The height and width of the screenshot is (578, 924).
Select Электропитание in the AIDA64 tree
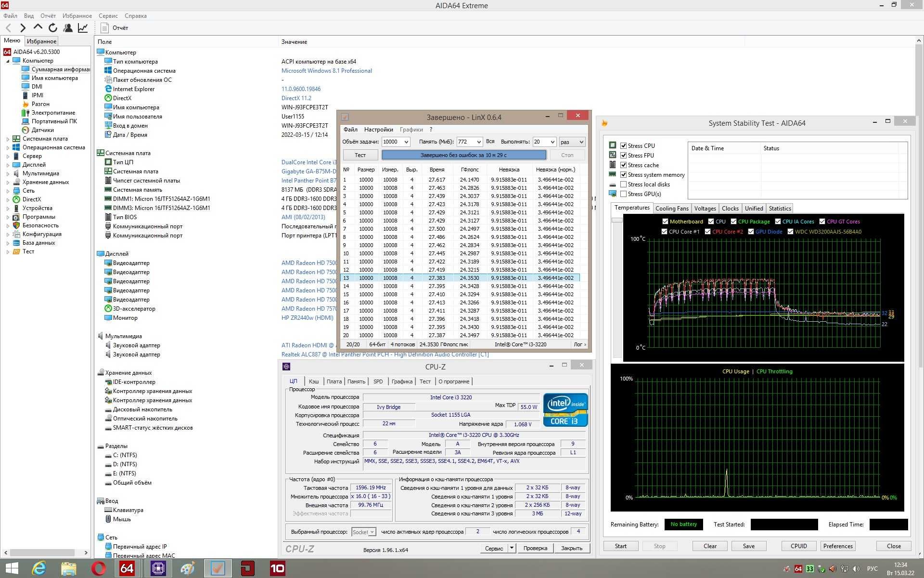53,113
